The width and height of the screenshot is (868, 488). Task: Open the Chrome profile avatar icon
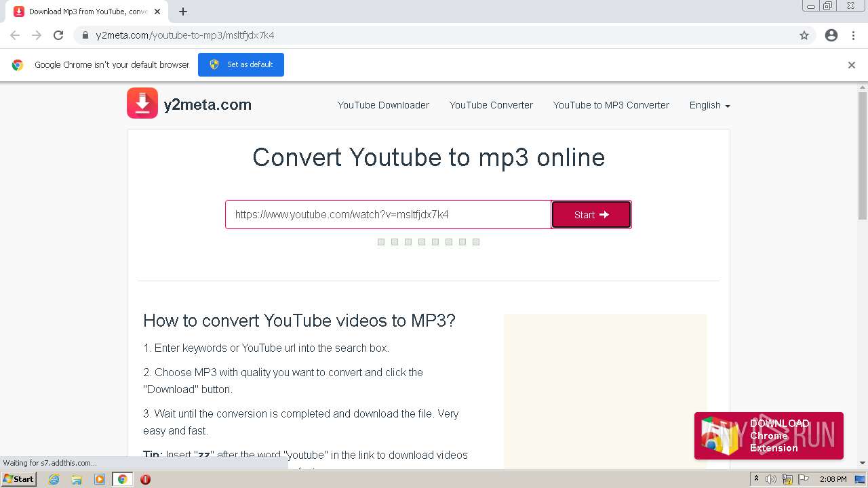click(831, 35)
